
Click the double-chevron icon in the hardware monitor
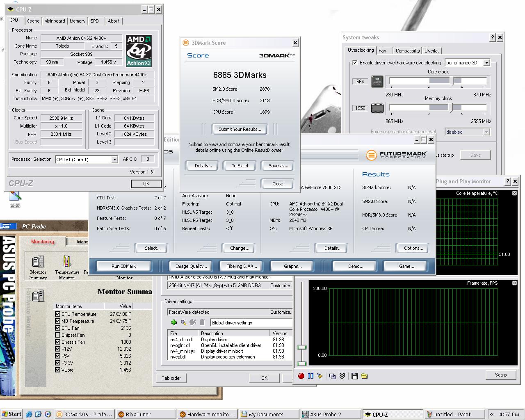[x=342, y=376]
